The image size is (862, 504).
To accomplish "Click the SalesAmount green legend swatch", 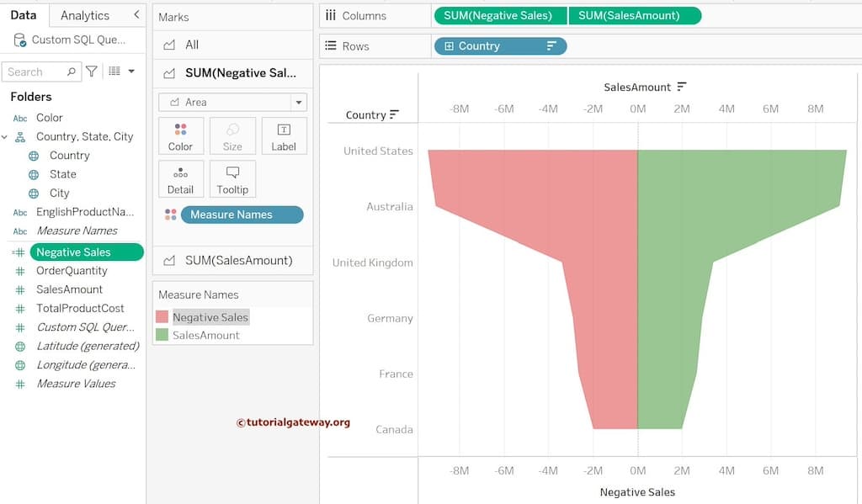I will [162, 335].
